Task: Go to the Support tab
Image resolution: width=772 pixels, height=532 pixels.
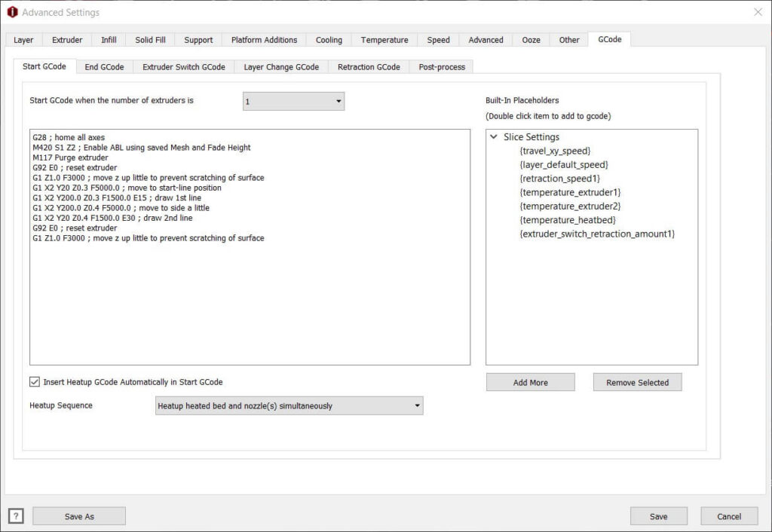Action: click(198, 40)
